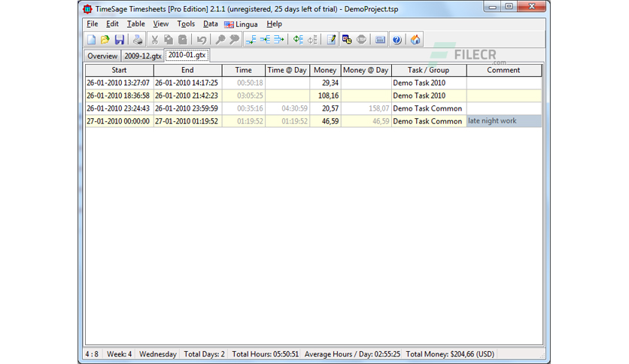This screenshot has width=629, height=364.
Task: Open the Data menu
Action: [x=210, y=24]
